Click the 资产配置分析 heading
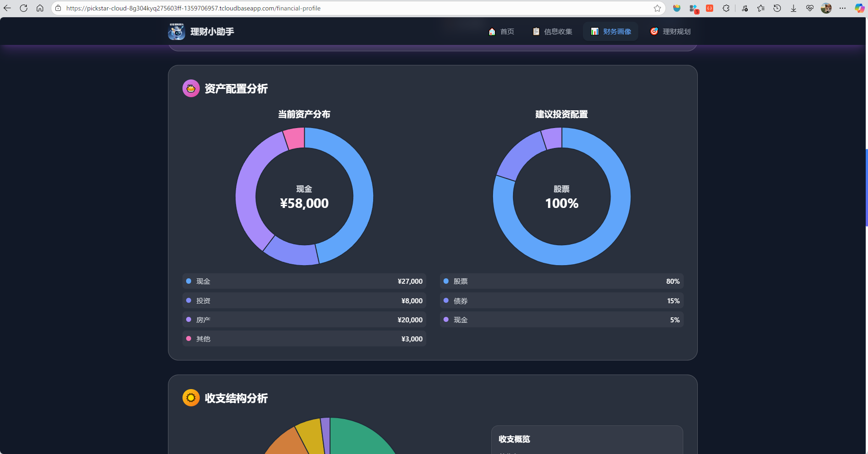The width and height of the screenshot is (868, 454). click(x=236, y=89)
